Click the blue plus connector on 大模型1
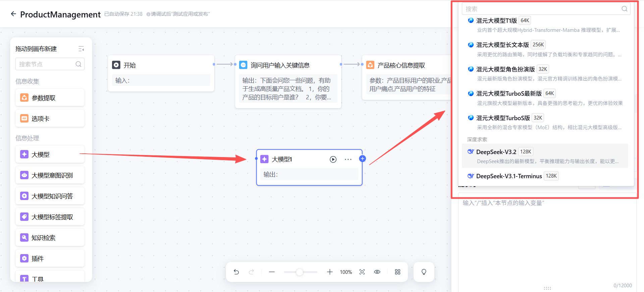The image size is (644, 292). [362, 159]
